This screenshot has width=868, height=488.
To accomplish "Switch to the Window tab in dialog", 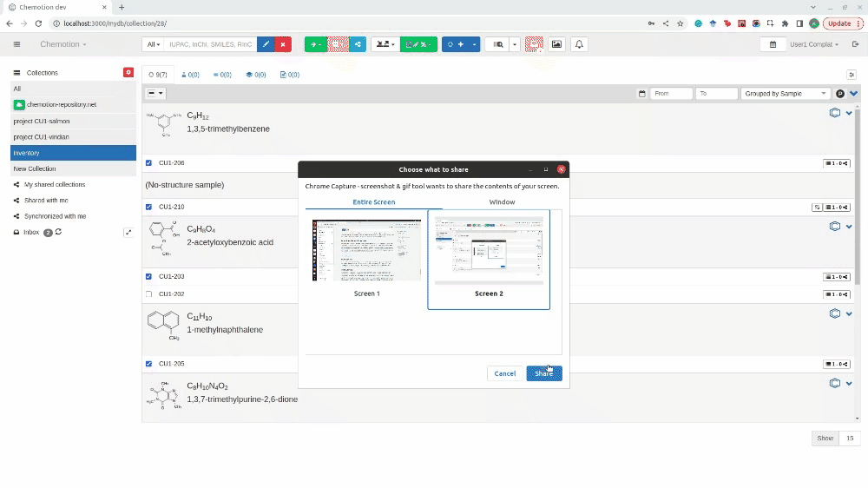I will tap(502, 202).
